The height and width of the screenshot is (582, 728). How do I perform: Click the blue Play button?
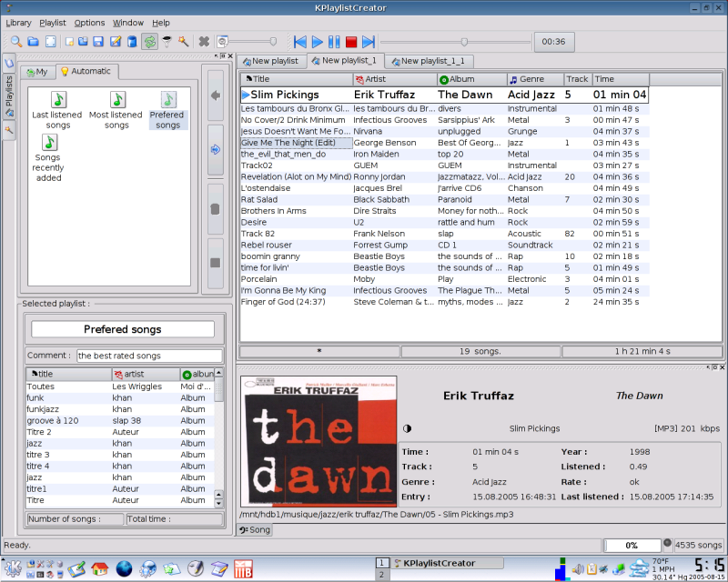tap(317, 42)
